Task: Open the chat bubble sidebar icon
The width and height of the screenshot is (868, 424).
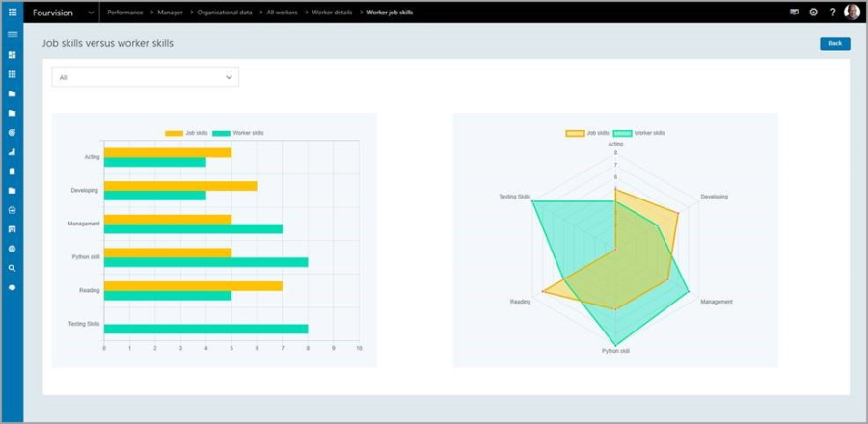Action: pos(13,288)
